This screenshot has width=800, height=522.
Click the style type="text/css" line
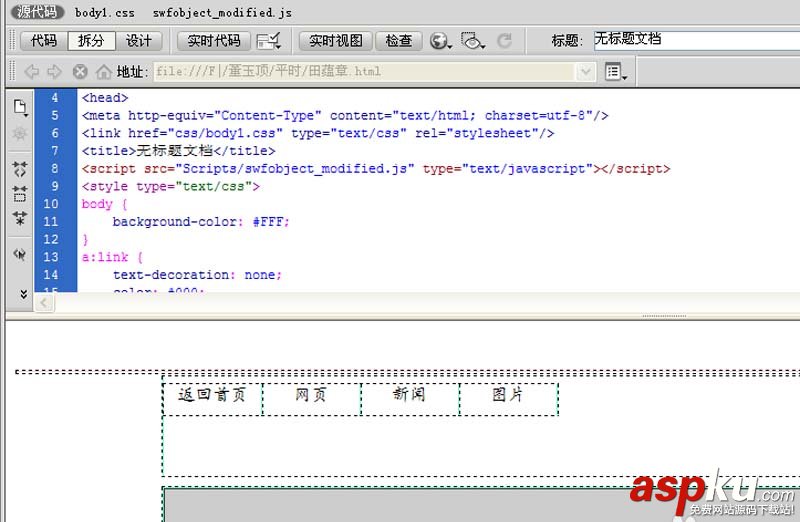click(170, 186)
